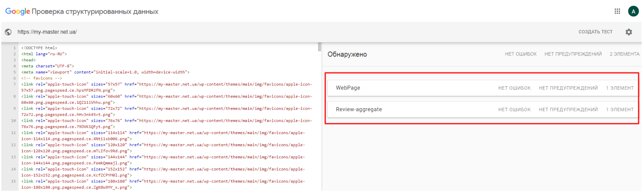Open the settings gear icon
The height and width of the screenshot is (191, 644).
pos(629,32)
